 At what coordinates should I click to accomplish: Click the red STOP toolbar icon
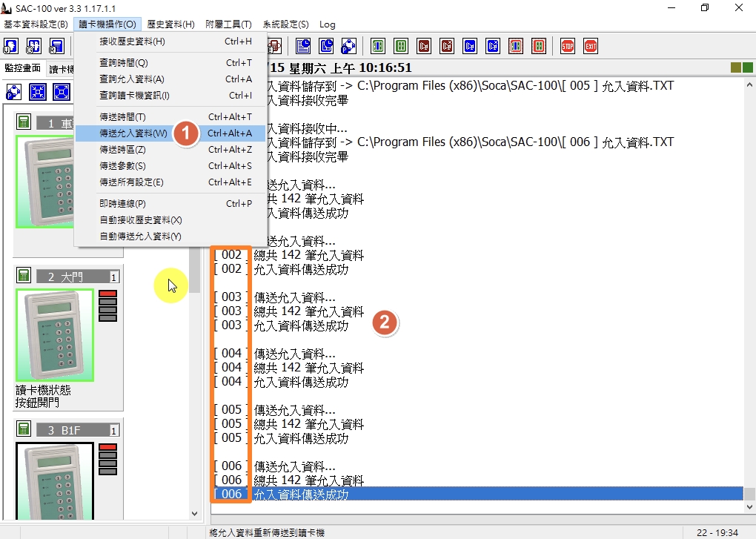[x=568, y=46]
